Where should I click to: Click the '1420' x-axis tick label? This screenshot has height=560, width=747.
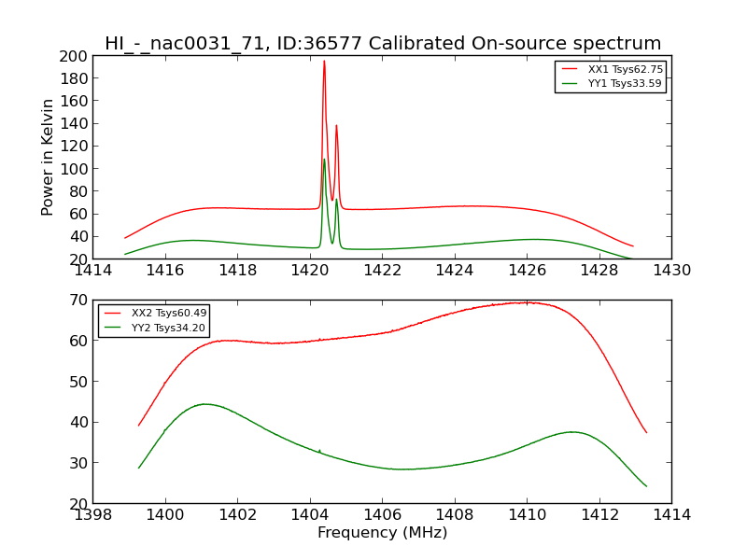pos(310,271)
